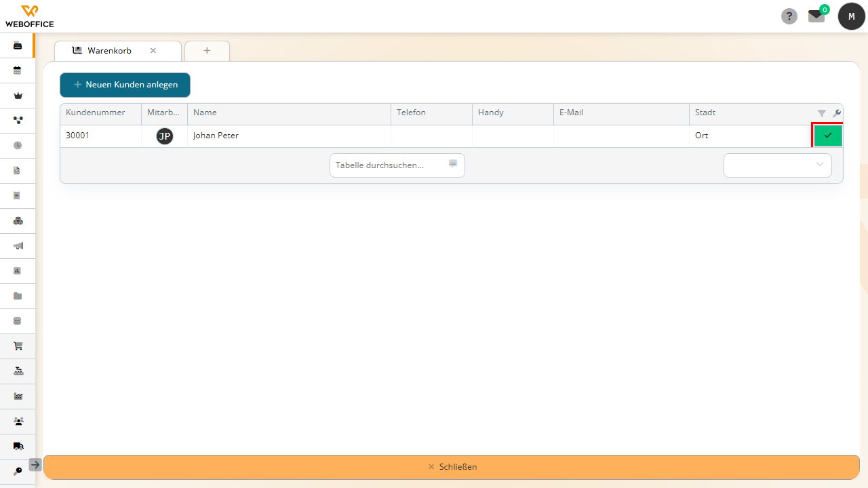Screen dimensions: 868x488
Task: Click the JP employee avatar
Action: pyautogui.click(x=165, y=136)
